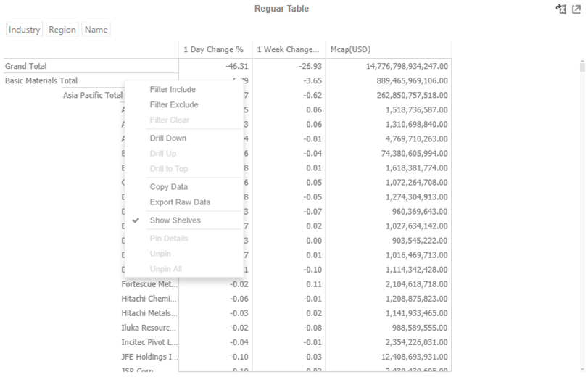Collapse the Asia Pacific Total row
Viewport: 588px width, 377px height.
click(92, 95)
